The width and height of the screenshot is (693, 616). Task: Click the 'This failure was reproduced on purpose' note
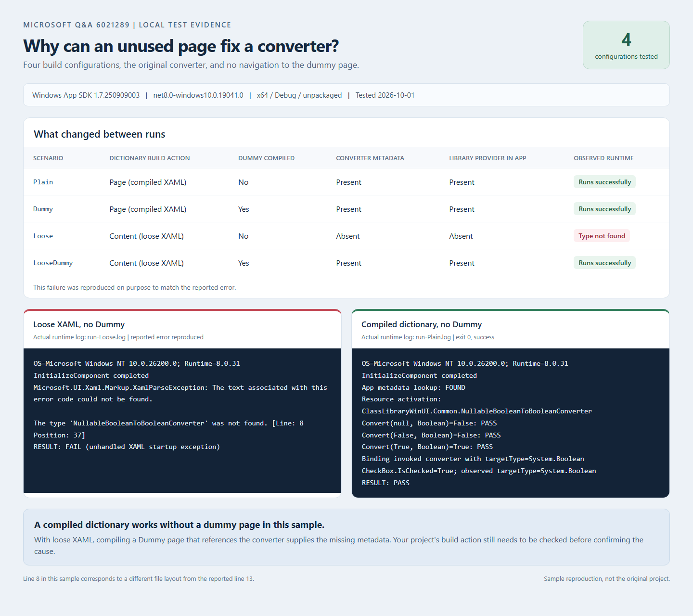point(135,287)
